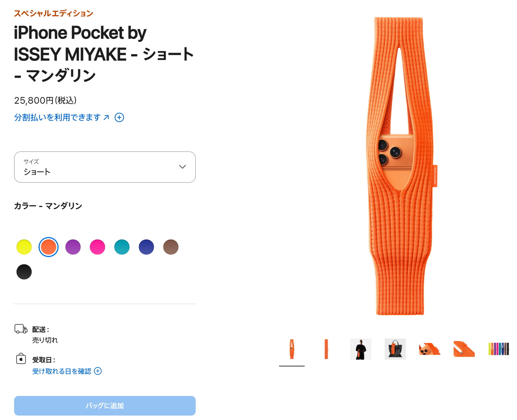The image size is (517, 420).
Task: Show the all-colors lineup thumbnail
Action: (498, 349)
